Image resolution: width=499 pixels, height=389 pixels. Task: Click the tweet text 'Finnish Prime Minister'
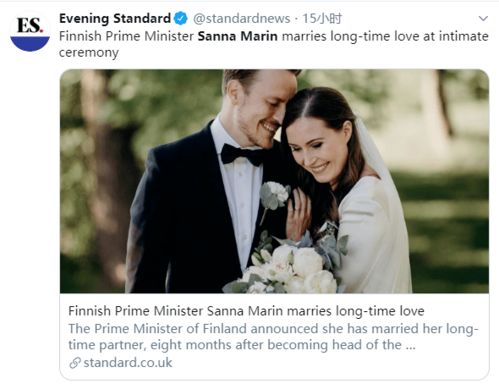[126, 36]
